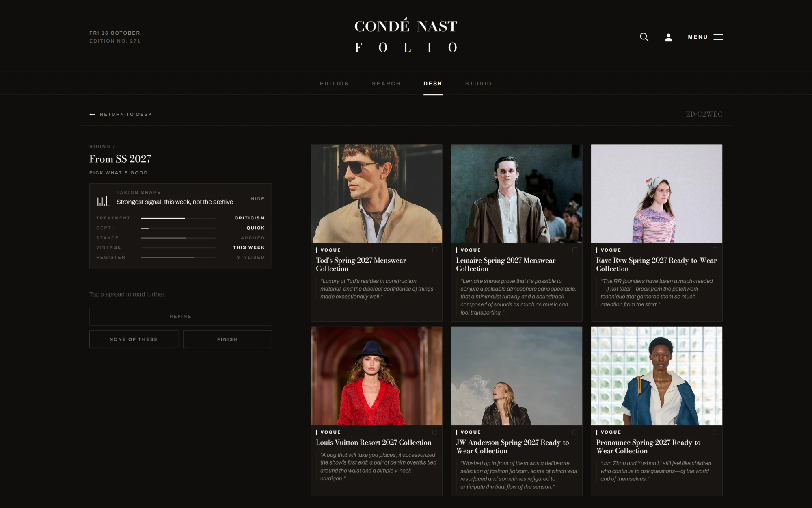This screenshot has width=812, height=508.
Task: Click the "Lemaire shows prove" quote
Action: (x=518, y=297)
